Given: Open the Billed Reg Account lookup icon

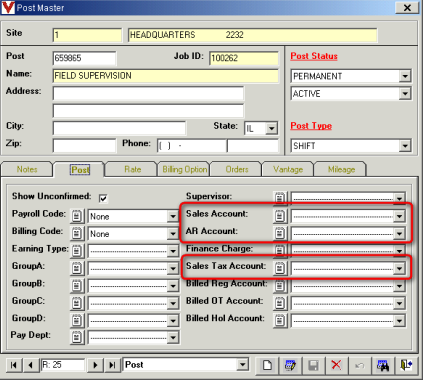Looking at the screenshot, I should click(x=280, y=286).
